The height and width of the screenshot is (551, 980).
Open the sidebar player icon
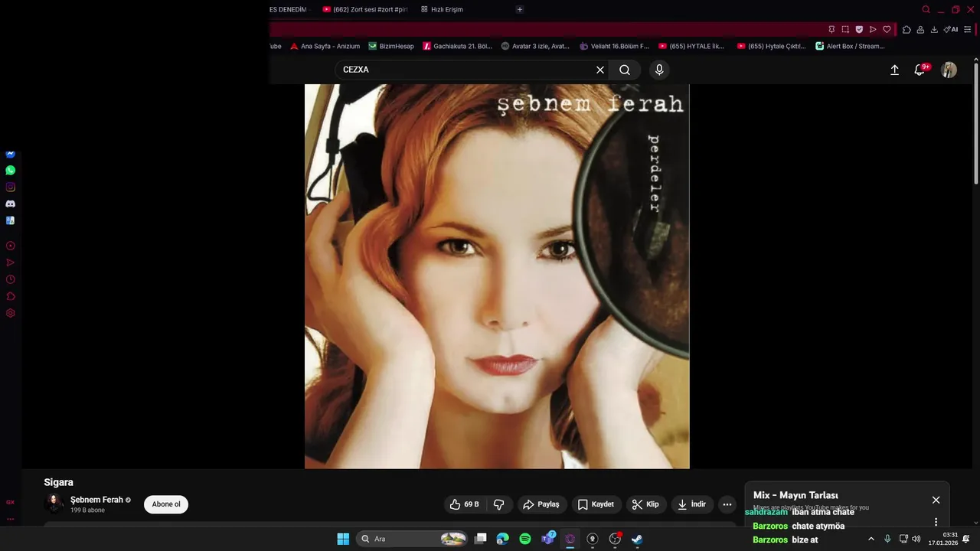coord(10,246)
